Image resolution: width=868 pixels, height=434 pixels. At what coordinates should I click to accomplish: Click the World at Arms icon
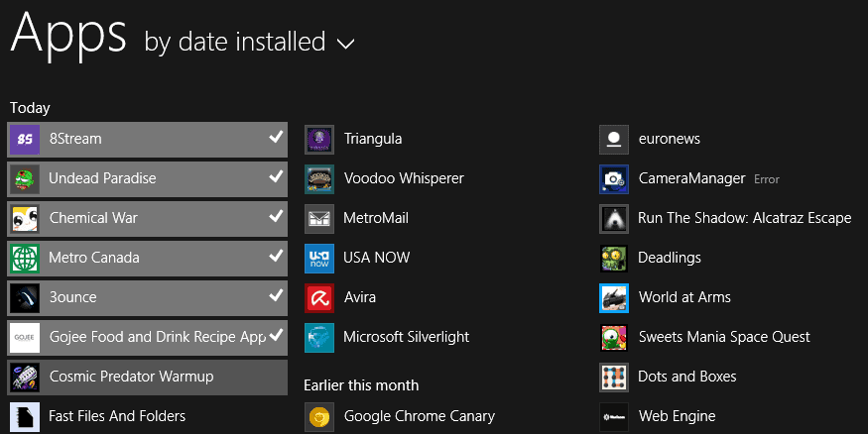point(614,298)
